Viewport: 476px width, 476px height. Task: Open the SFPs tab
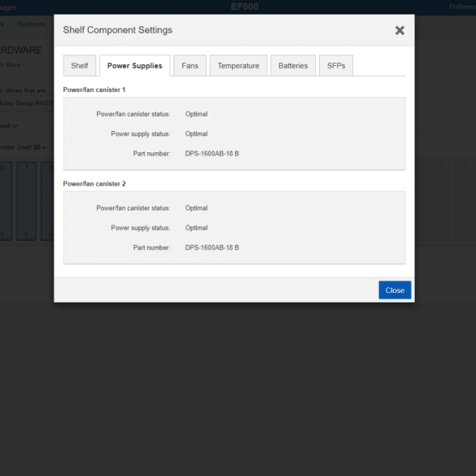pos(336,66)
